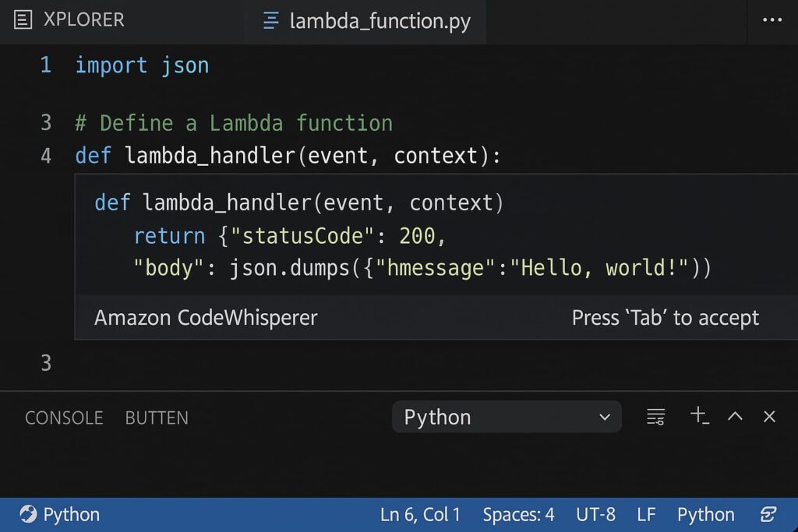Click line number 1 in the gutter
This screenshot has height=532, width=798.
pyautogui.click(x=46, y=65)
